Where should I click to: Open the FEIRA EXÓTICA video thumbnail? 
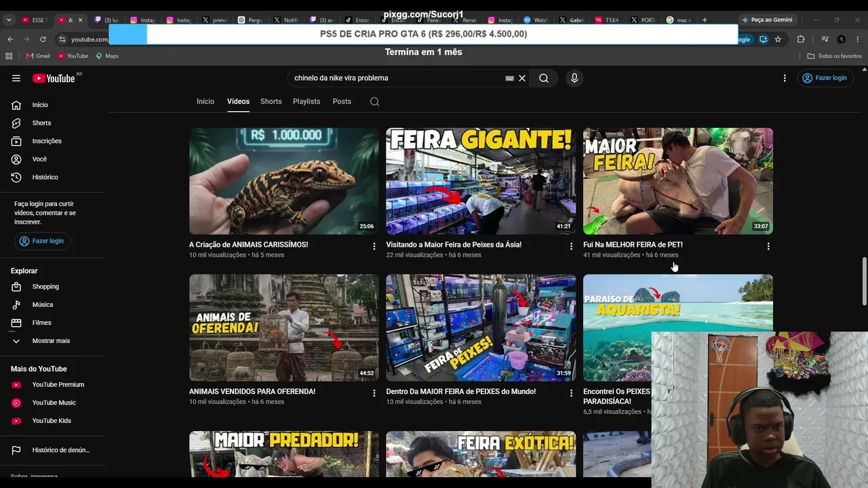481,454
